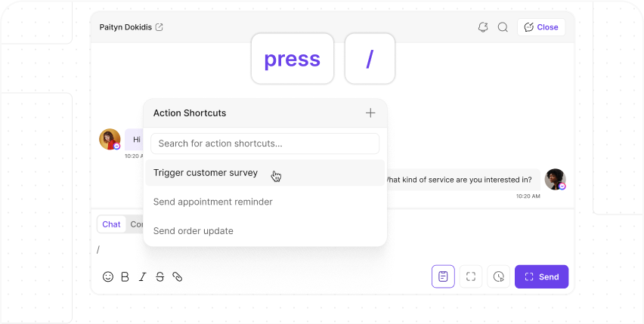Screen dimensions: 644x324
Task: Click the expand composer frame button
Action: pos(471,276)
